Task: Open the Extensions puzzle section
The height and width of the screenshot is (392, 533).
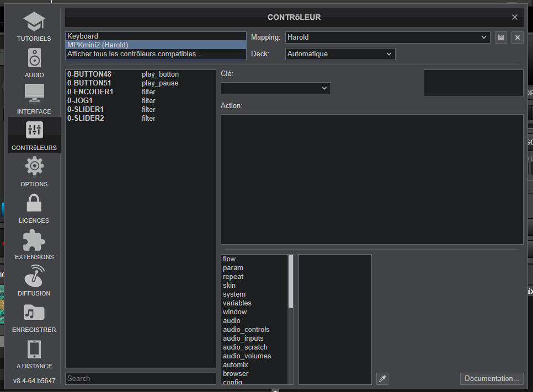Action: pos(34,245)
